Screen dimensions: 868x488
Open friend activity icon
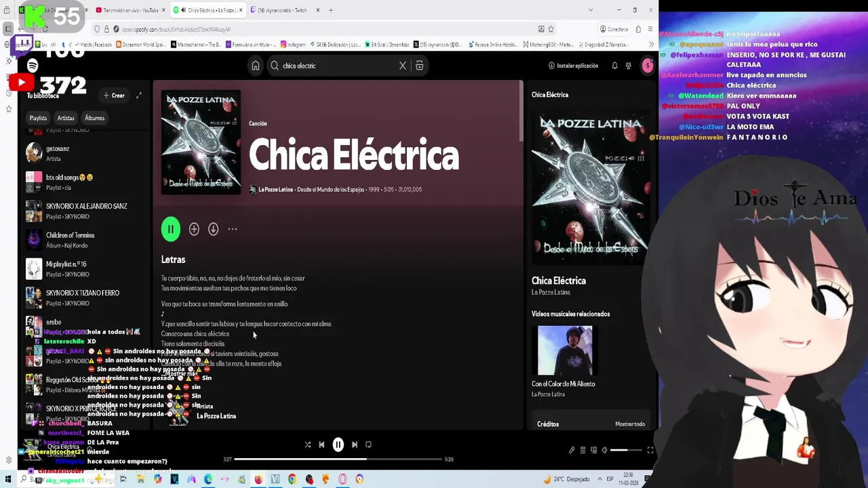629,66
